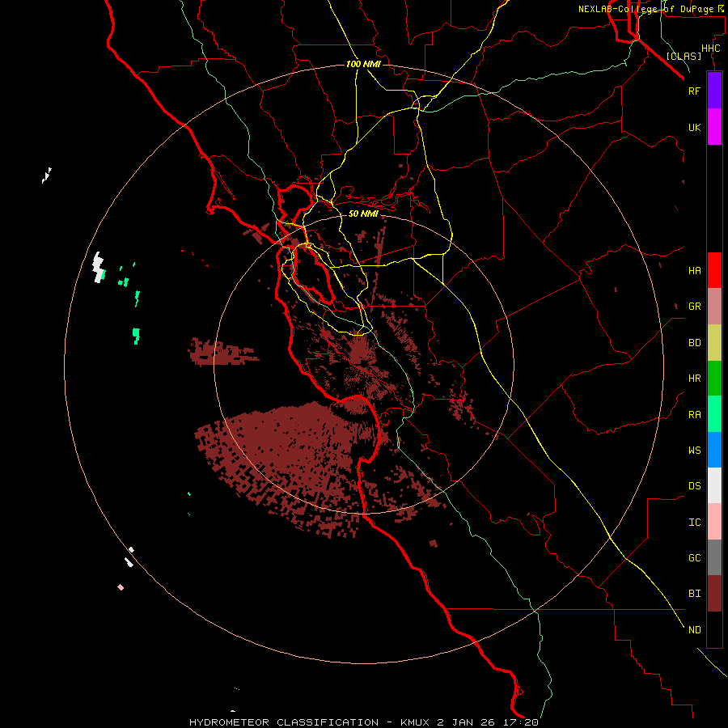Click the "HA" legend label

(695, 271)
